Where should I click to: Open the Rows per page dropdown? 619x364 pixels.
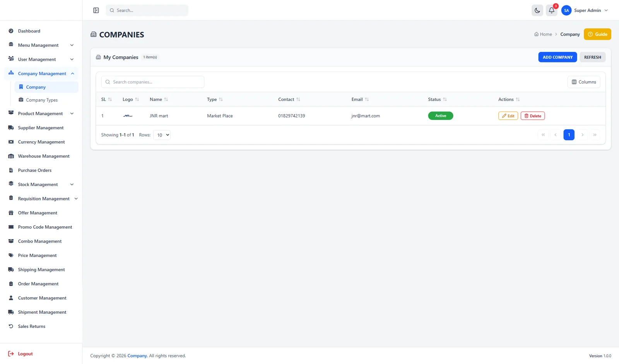162,135
